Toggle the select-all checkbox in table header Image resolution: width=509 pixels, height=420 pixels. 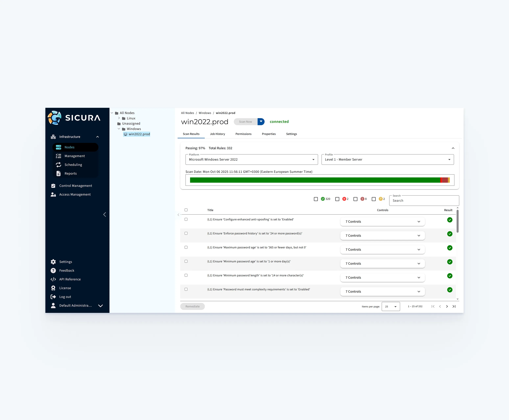[x=186, y=210]
